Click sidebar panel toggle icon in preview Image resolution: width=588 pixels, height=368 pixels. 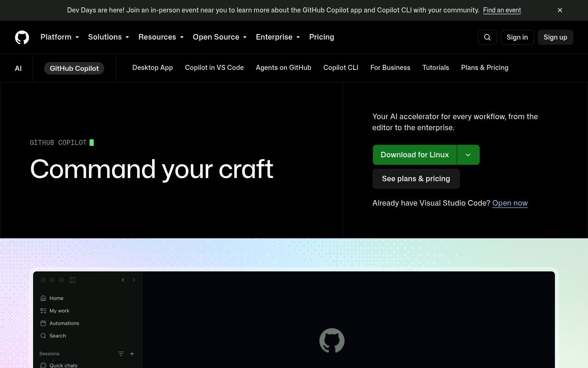coord(73,280)
